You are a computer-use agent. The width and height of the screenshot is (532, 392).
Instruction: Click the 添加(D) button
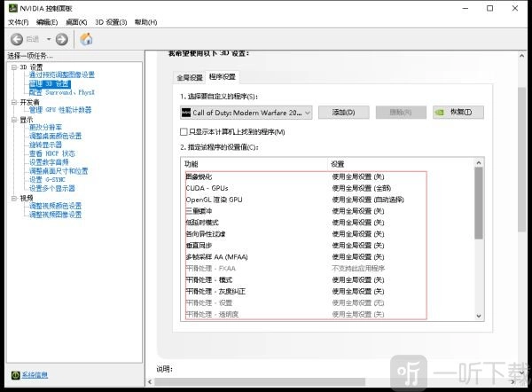tap(343, 113)
